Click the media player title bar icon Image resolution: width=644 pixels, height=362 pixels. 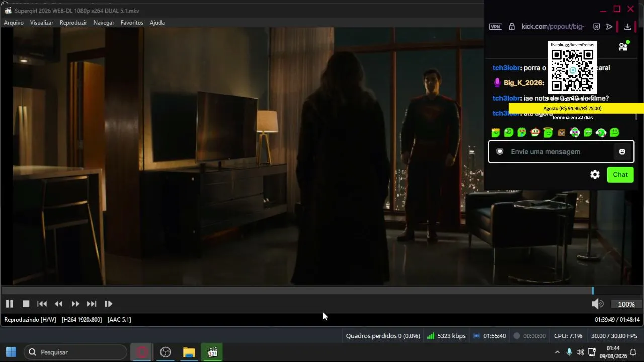tap(8, 11)
